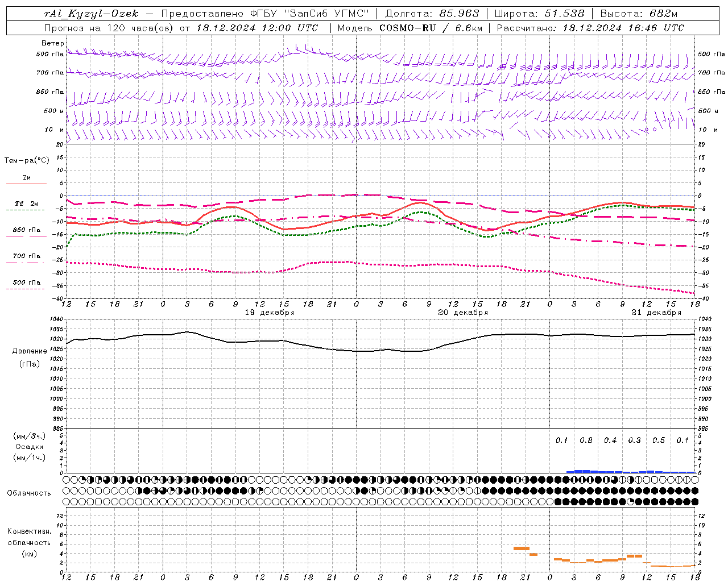Click the 21 декабря date label

tap(656, 313)
